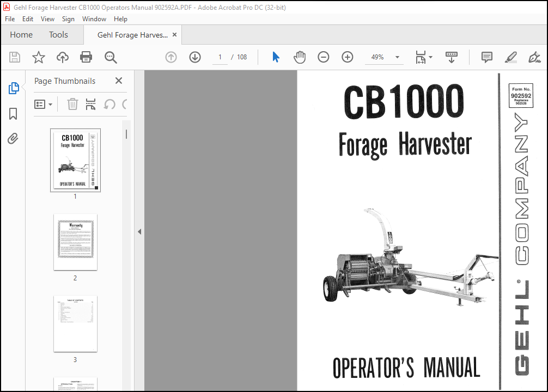
Task: Switch to the Tools tab
Action: [58, 35]
